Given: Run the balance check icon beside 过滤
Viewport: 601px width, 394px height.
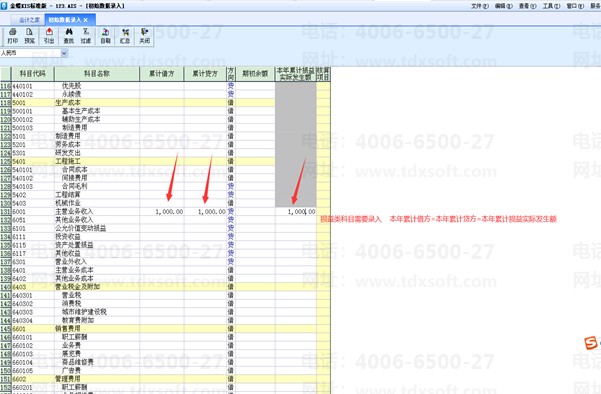Looking at the screenshot, I should point(105,36).
